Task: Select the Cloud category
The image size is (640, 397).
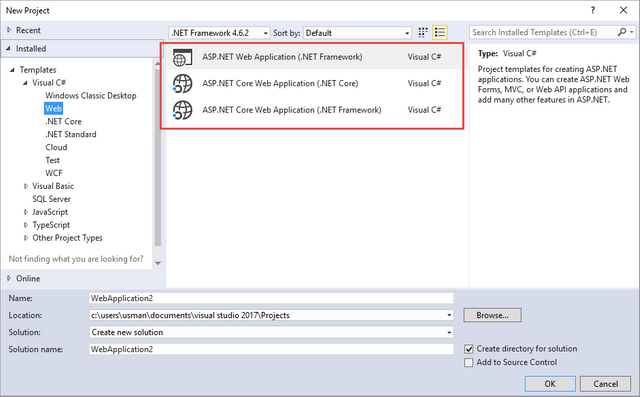Action: (x=56, y=147)
